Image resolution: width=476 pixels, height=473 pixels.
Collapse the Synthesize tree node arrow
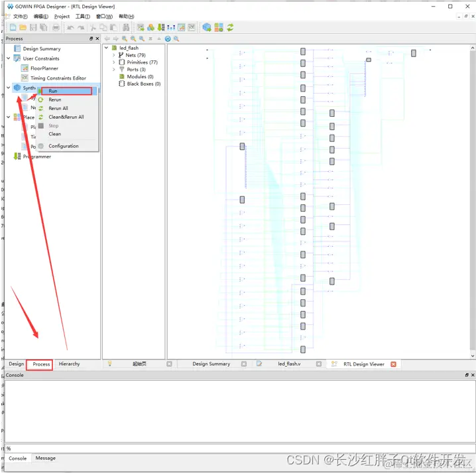[9, 88]
